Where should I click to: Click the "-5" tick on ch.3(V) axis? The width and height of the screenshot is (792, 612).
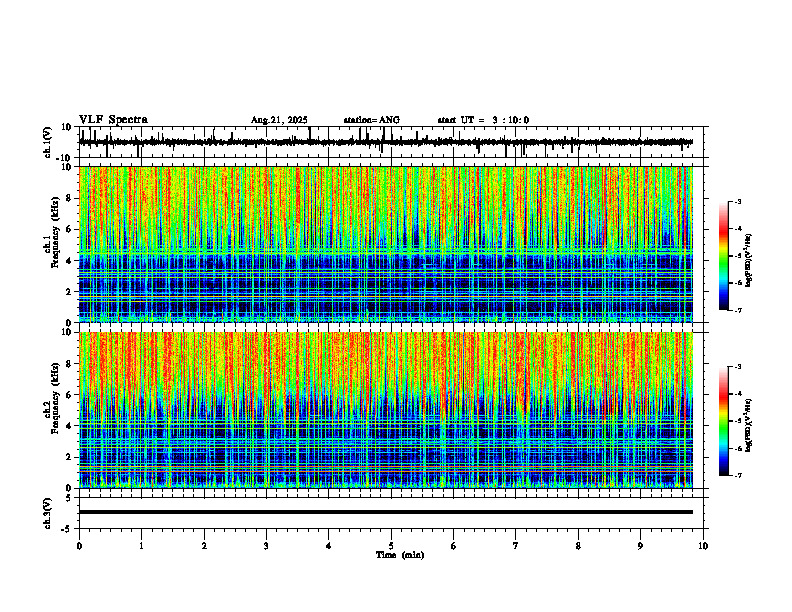[67, 529]
